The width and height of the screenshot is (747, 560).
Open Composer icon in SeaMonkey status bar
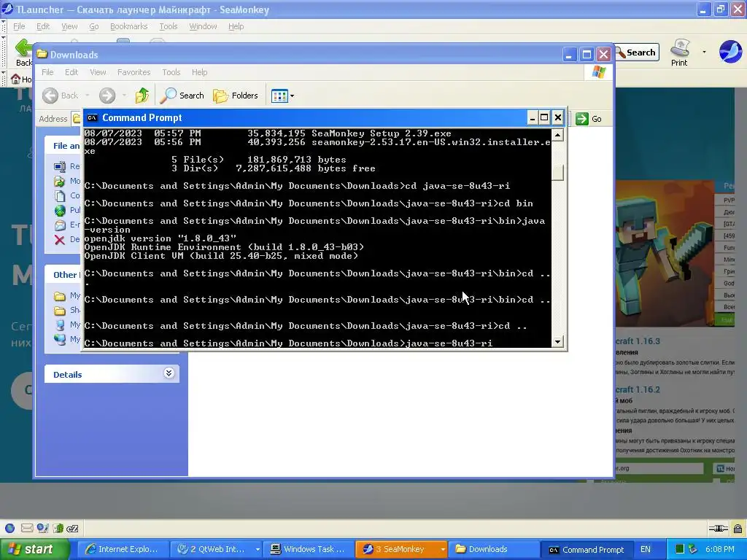pyautogui.click(x=42, y=528)
